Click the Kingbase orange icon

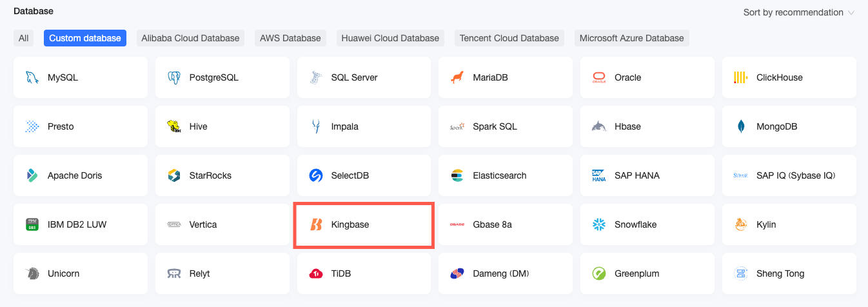pyautogui.click(x=316, y=224)
